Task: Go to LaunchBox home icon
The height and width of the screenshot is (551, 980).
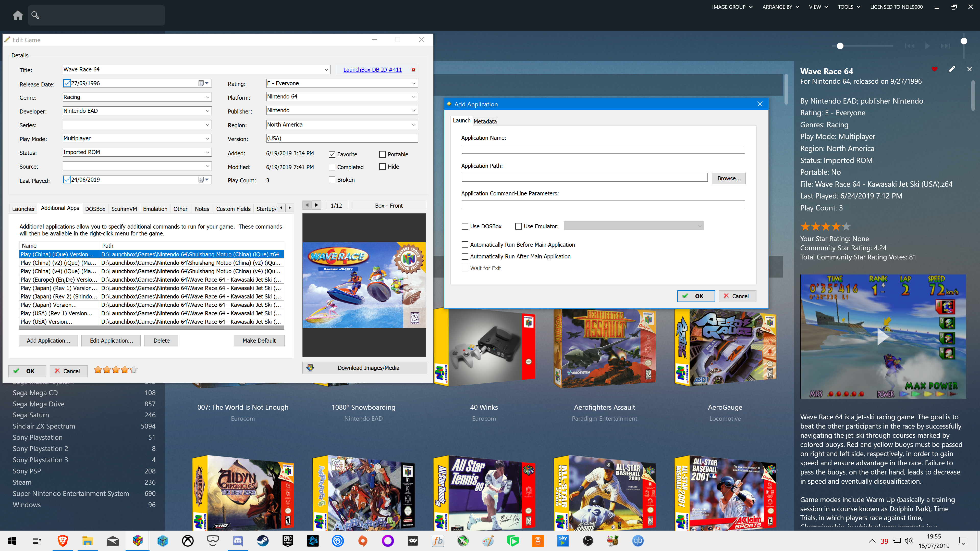Action: tap(18, 15)
